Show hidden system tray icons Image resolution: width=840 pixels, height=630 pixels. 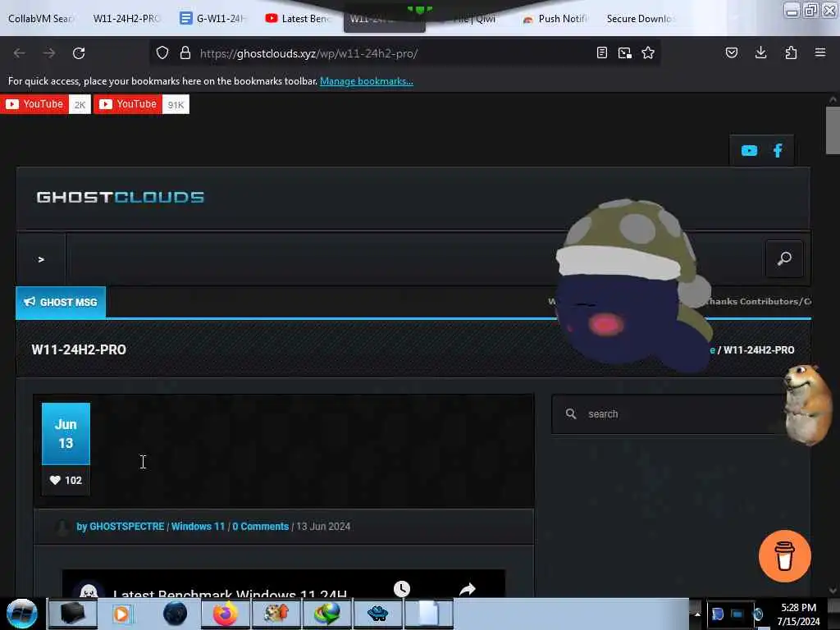(697, 614)
